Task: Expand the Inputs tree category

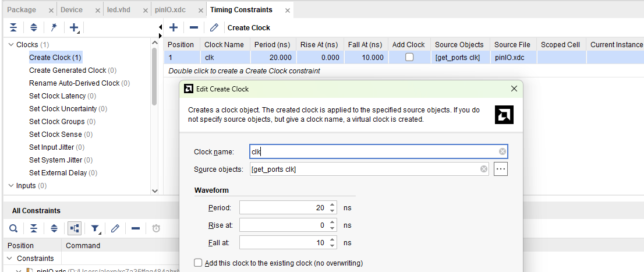Action: 10,186
